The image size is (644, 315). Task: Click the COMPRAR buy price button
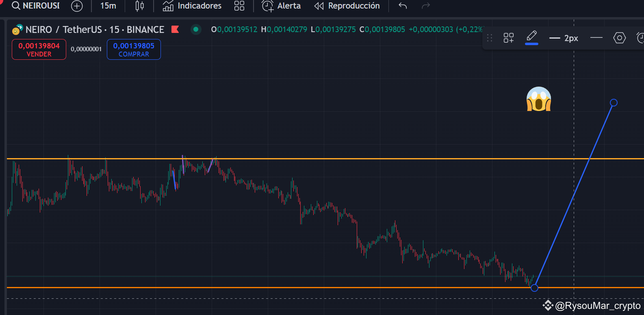point(134,50)
